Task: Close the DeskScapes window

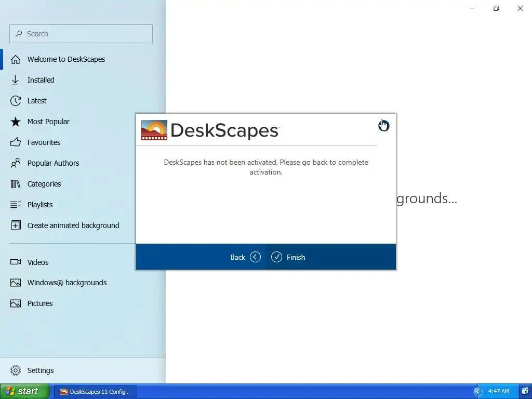Action: (520, 8)
